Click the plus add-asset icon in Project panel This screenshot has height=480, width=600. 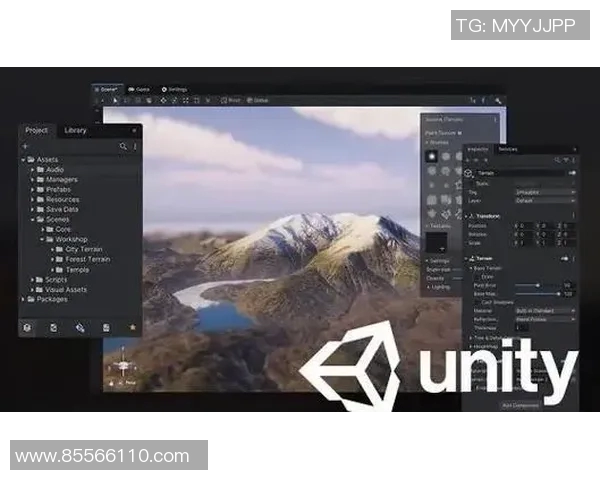[x=25, y=146]
